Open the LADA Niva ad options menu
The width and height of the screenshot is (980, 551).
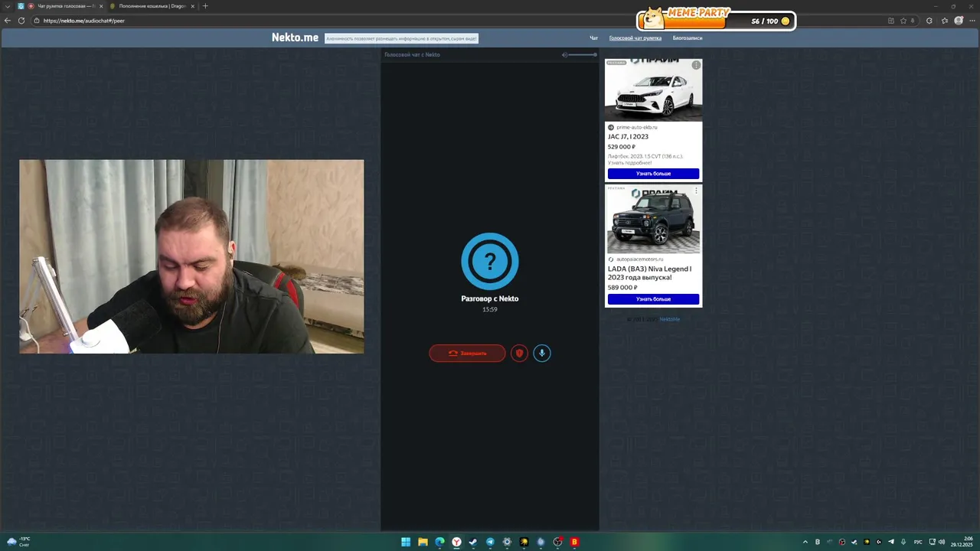696,191
